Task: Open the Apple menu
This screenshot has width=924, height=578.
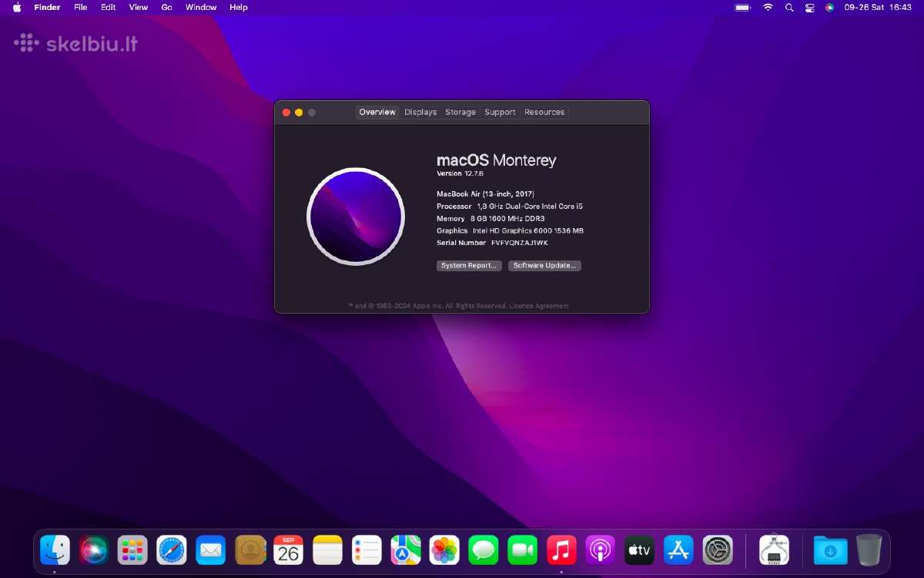Action: click(17, 7)
